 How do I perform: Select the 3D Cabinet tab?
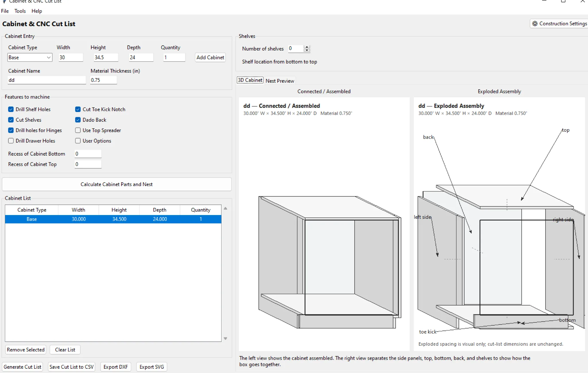click(250, 80)
